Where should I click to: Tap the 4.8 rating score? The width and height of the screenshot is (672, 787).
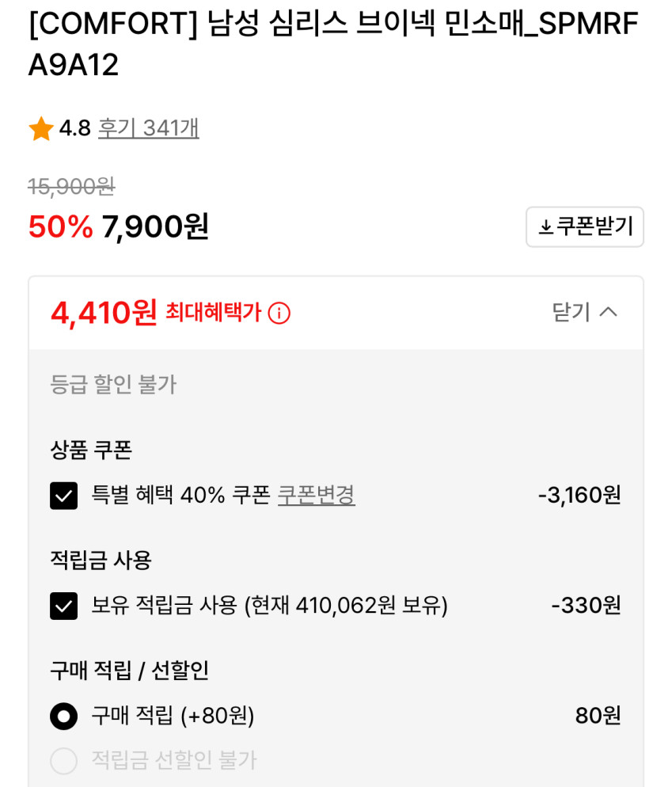[x=75, y=128]
